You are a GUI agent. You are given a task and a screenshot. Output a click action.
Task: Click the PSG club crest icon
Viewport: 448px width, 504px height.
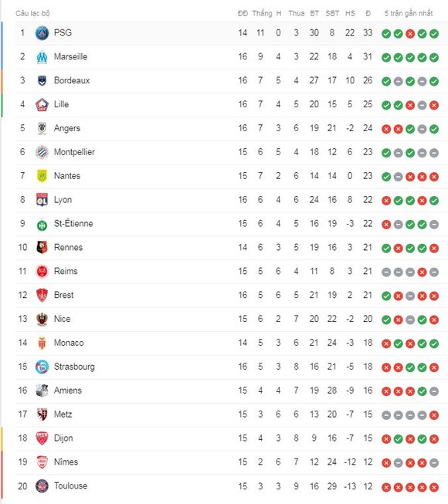click(x=42, y=33)
